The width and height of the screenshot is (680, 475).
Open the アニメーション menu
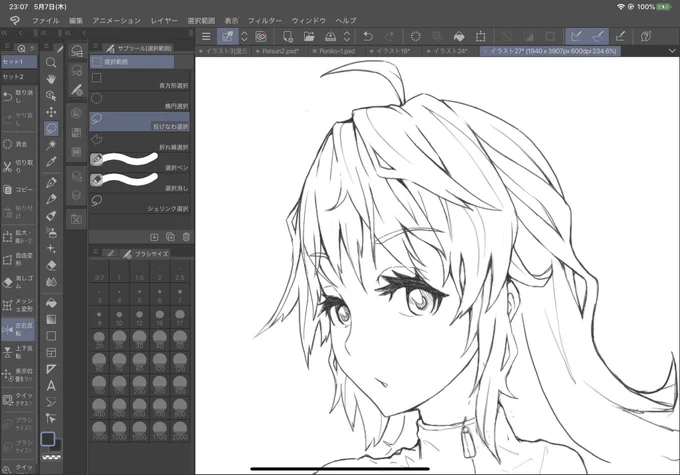116,20
